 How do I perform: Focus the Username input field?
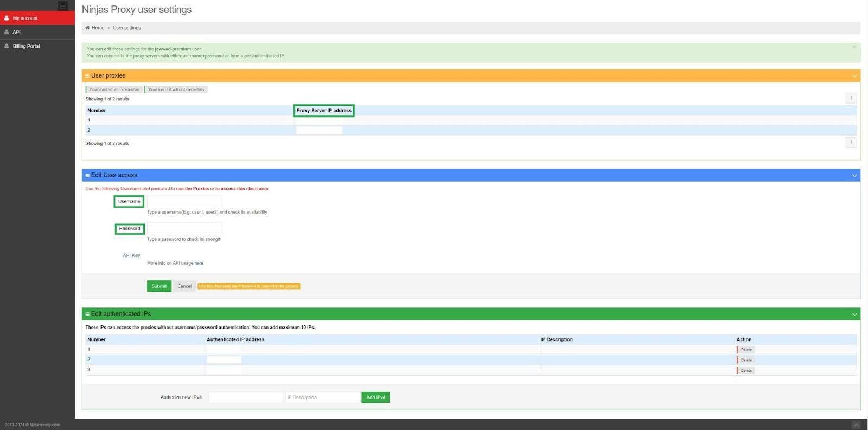(184, 201)
